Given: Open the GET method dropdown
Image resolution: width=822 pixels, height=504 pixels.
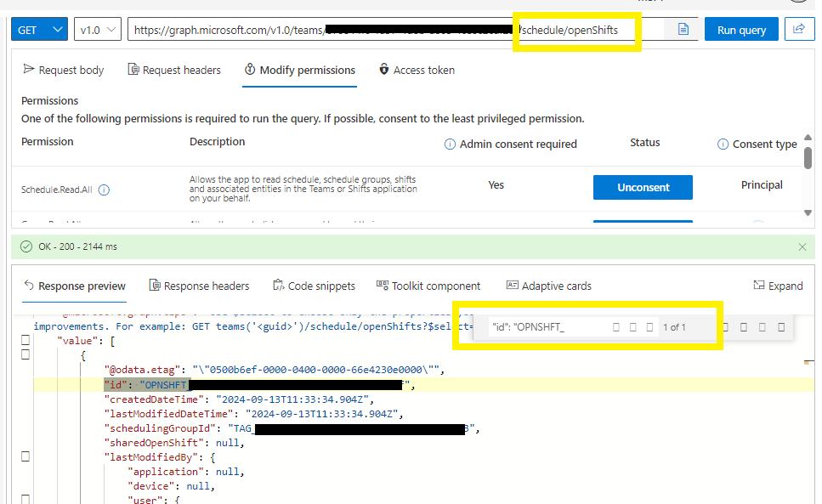Looking at the screenshot, I should [37, 28].
